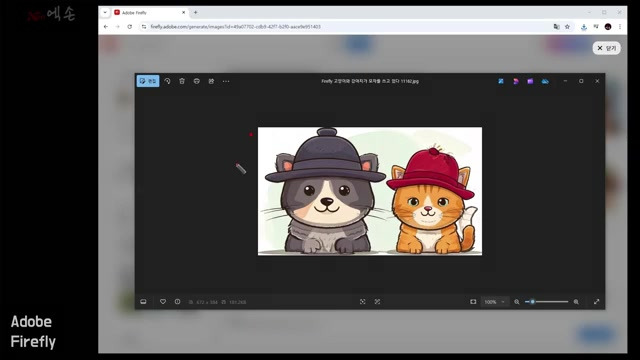
Task: Select the Adobe Firefly browser tab
Action: (x=150, y=13)
